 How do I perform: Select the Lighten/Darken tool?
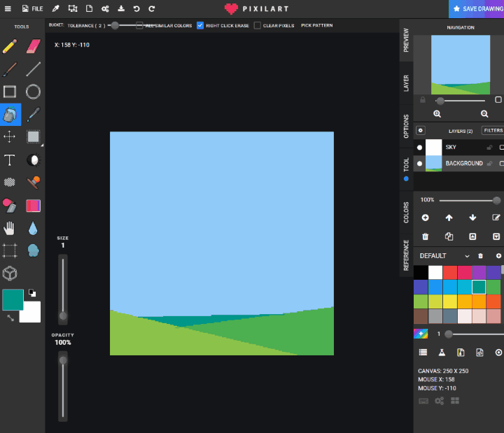33,159
